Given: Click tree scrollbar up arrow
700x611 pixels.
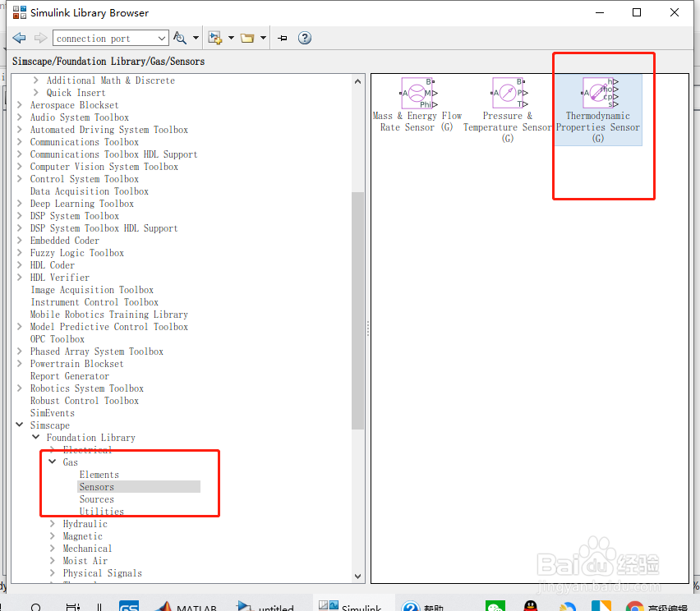Looking at the screenshot, I should pos(357,81).
